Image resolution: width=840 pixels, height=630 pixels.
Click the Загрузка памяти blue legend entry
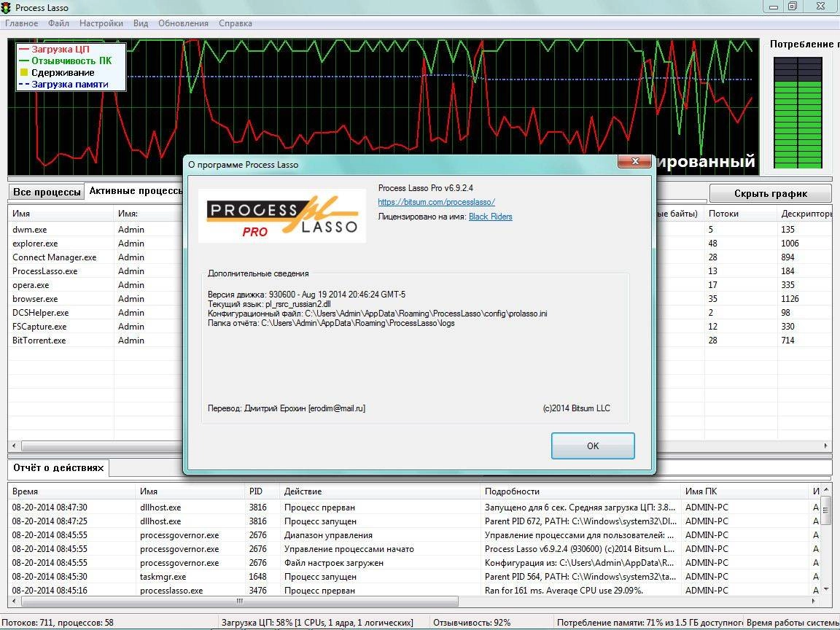pos(63,84)
